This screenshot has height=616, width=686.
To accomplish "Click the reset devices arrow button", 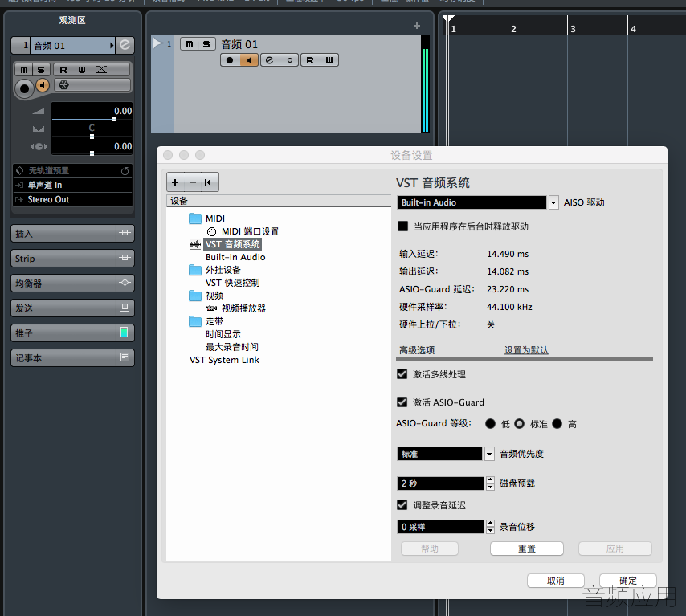I will [208, 182].
